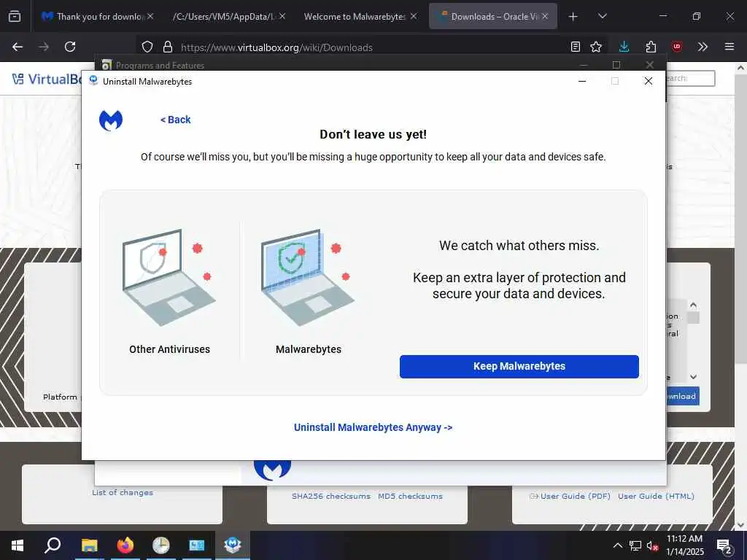Reload the current page
Screen dimensions: 747x560
pos(70,47)
